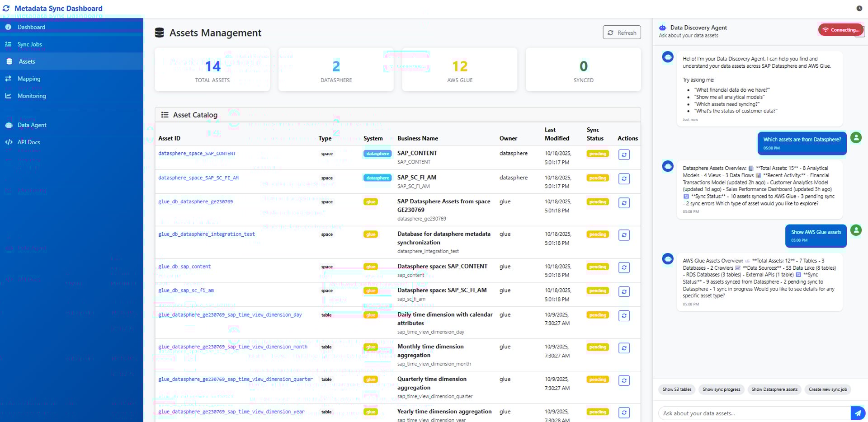Click the Show Datasphere assets suggestion chip
The image size is (868, 422).
(774, 389)
